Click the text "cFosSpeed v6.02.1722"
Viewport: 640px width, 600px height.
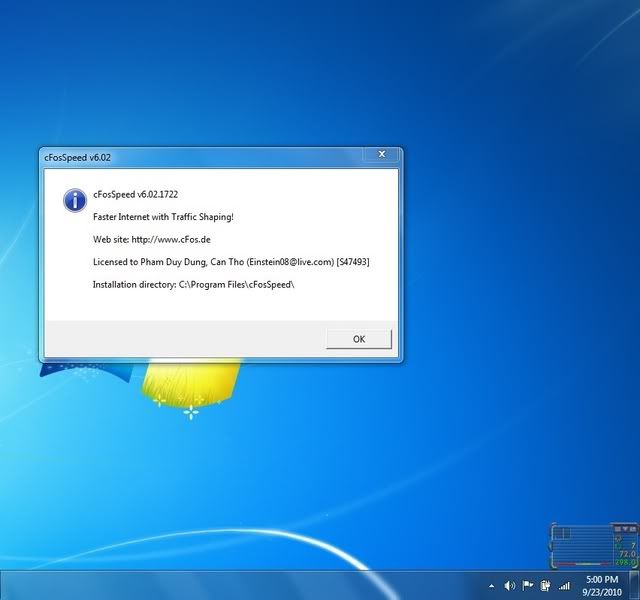pos(136,194)
